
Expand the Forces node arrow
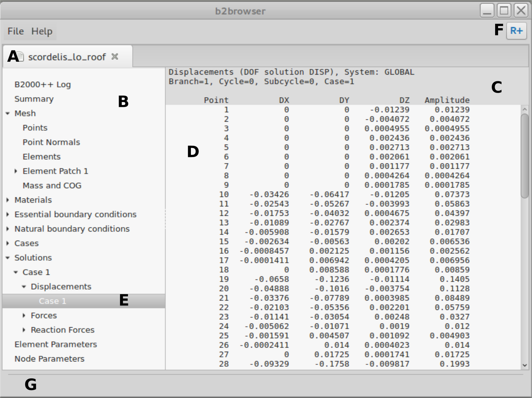[x=24, y=316]
